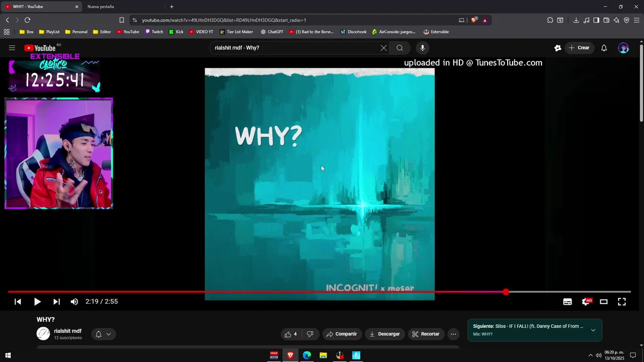Open browser main menu
Screen dimensions: 644x362
point(637,20)
